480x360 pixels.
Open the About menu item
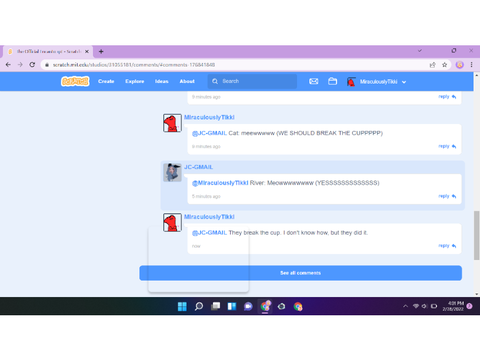(187, 81)
